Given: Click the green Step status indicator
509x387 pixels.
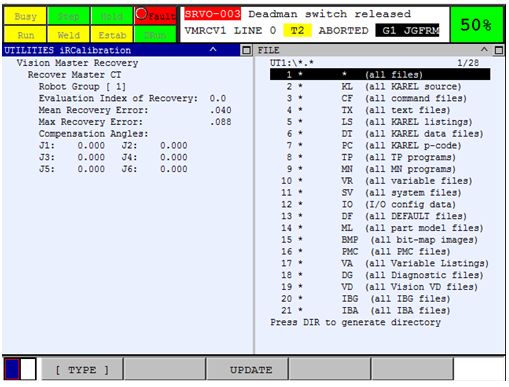Looking at the screenshot, I should pos(69,16).
